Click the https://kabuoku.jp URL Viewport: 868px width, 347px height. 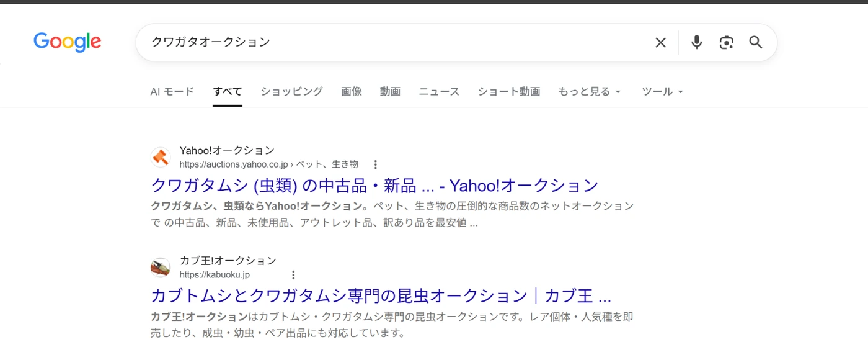click(215, 275)
